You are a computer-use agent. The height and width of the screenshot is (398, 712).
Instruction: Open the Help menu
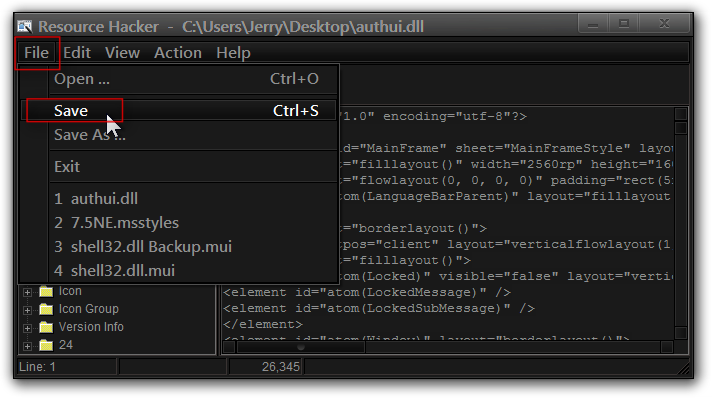[x=233, y=53]
